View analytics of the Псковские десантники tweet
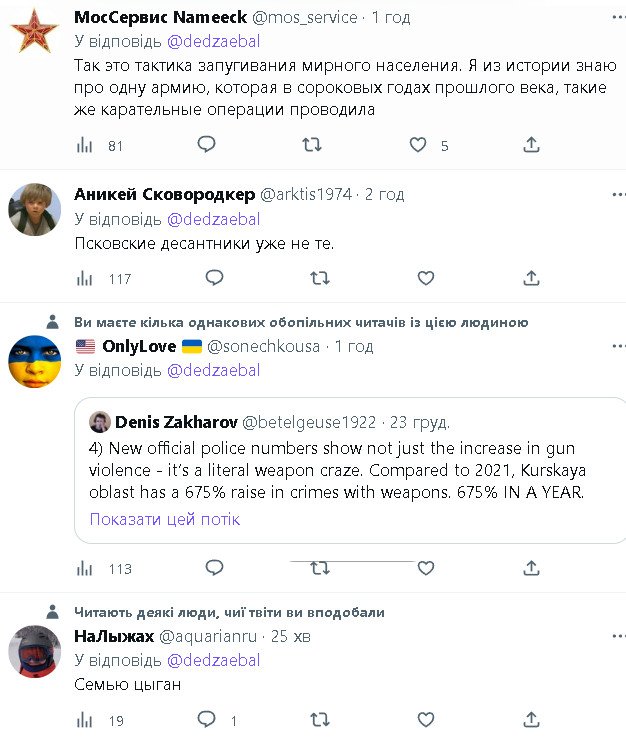This screenshot has height=738, width=626. pyautogui.click(x=86, y=279)
